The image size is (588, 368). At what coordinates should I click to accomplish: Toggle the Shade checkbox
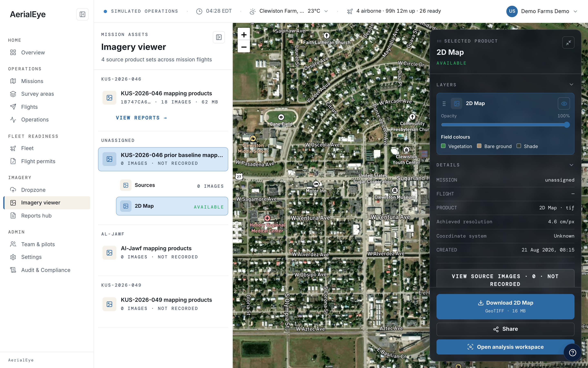click(519, 146)
